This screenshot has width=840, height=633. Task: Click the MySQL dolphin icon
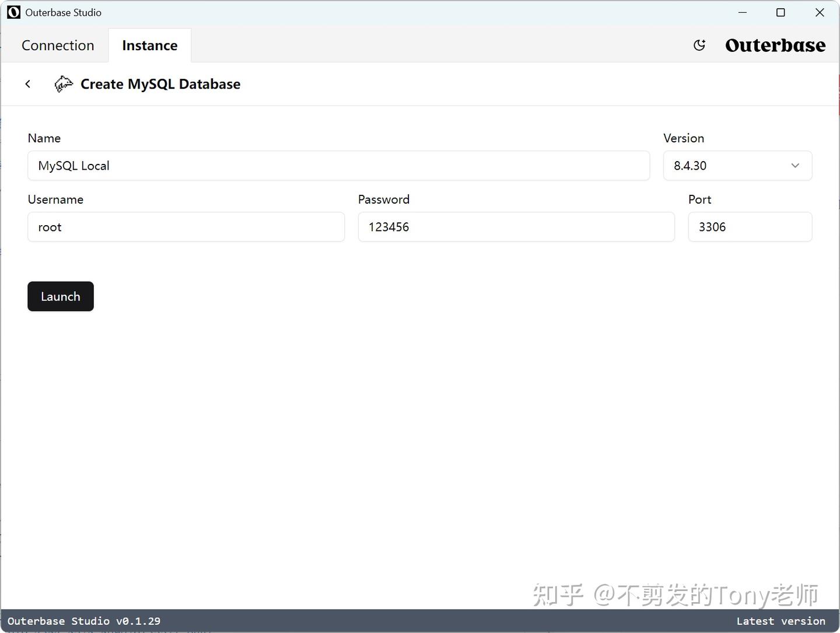(x=64, y=84)
